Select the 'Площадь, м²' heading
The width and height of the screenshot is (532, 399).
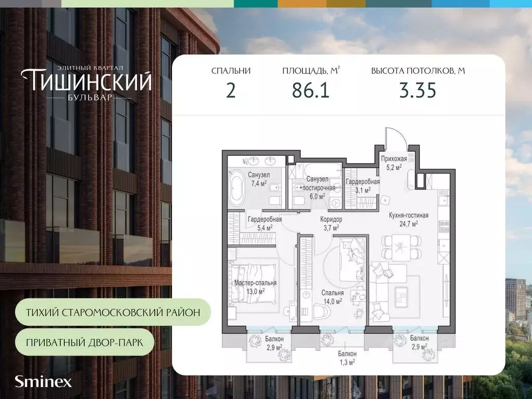click(x=311, y=71)
